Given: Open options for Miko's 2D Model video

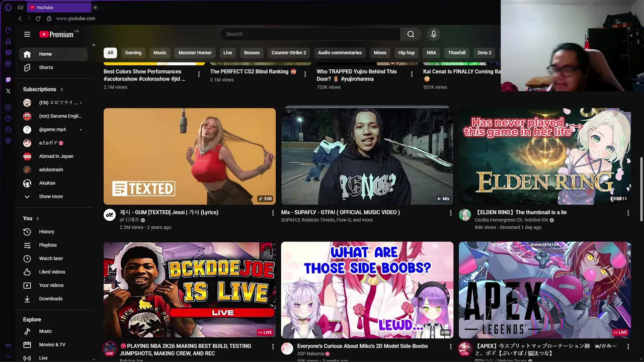Looking at the screenshot, I should pos(451,347).
